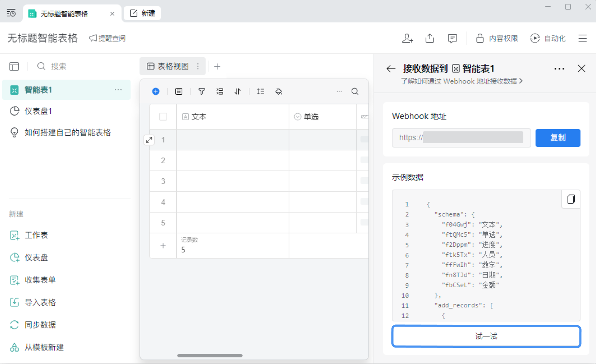Create a new 收集表单
The image size is (596, 364).
point(33,280)
